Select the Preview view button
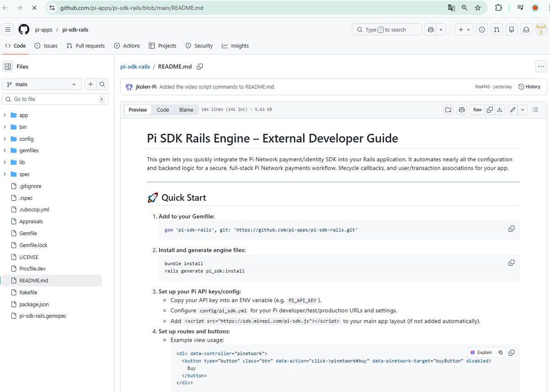 pyautogui.click(x=137, y=110)
